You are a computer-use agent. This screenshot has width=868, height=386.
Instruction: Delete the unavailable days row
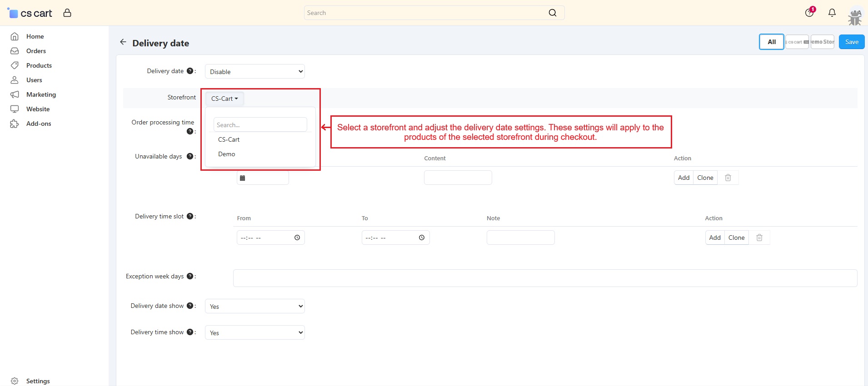click(728, 178)
